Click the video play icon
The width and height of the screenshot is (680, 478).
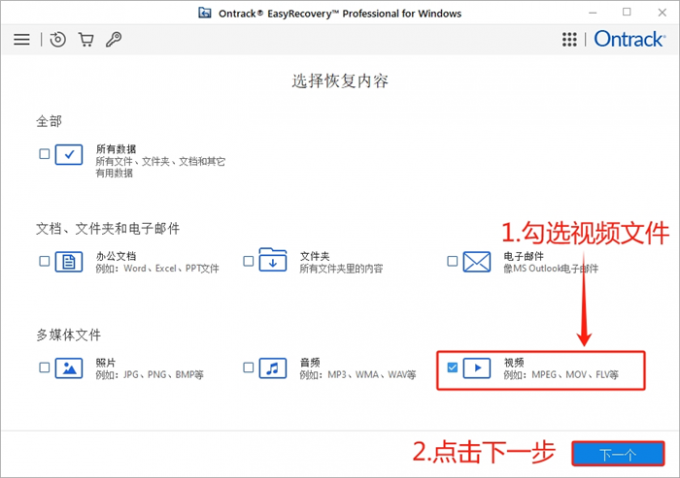point(477,368)
